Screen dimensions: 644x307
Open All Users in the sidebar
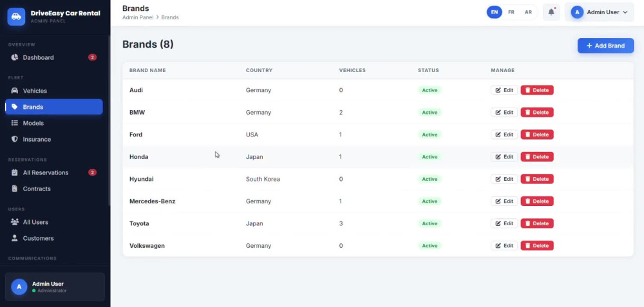(x=54, y=222)
